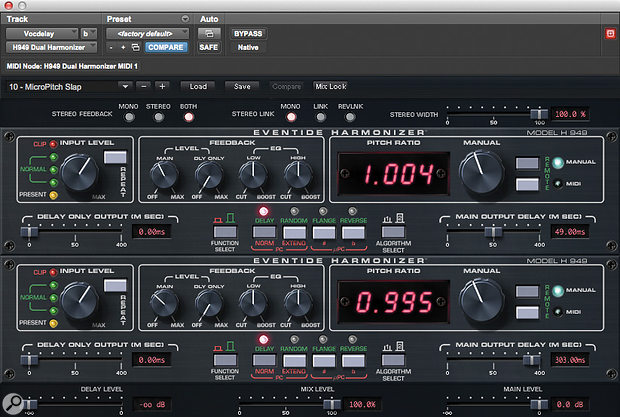Click the lower unit FLANGE sharp button
The height and width of the screenshot is (417, 620).
(324, 360)
